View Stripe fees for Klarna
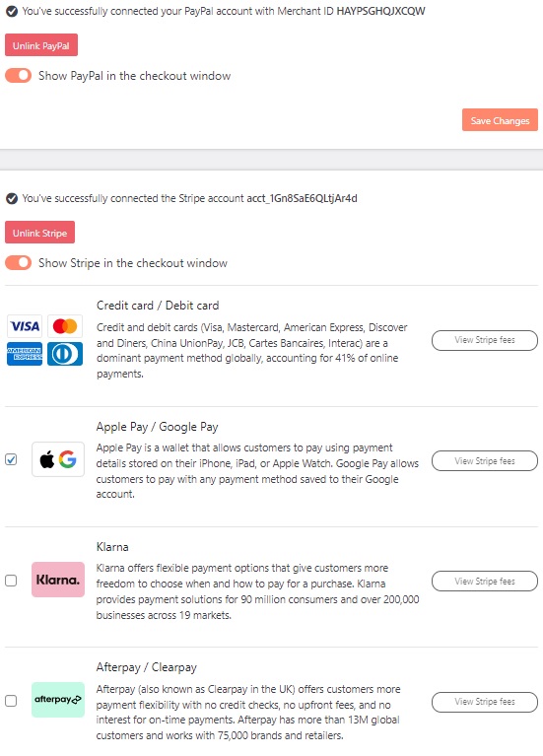Image resolution: width=543 pixels, height=756 pixels. point(485,581)
